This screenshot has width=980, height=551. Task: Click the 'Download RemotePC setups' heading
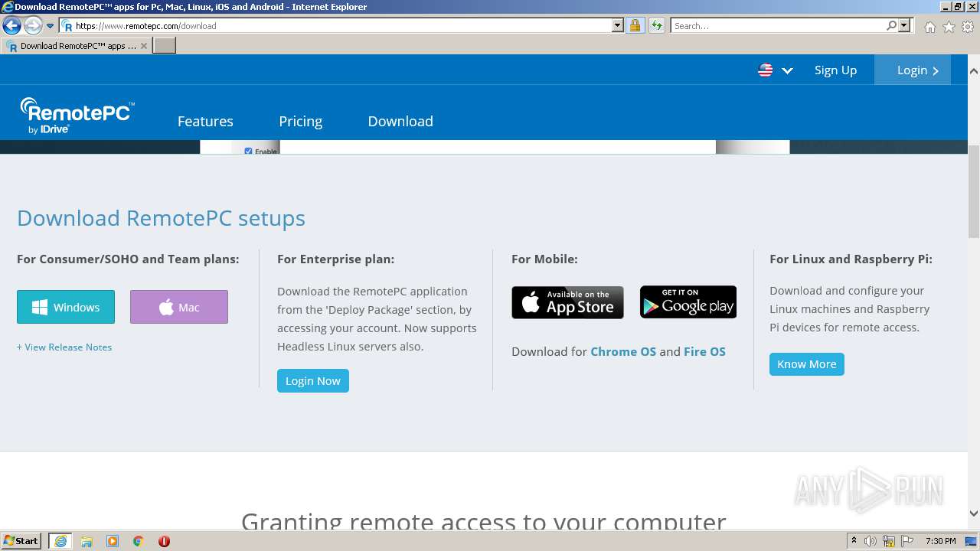coord(161,218)
